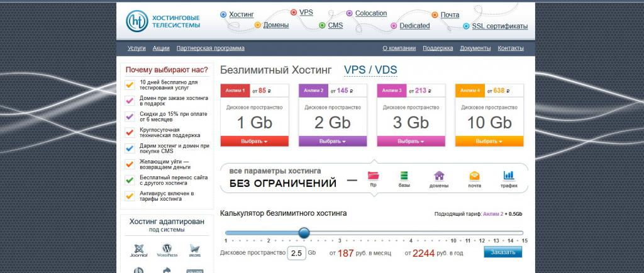Click the БЕЗ ОГРАНИЧЕНИЙ text
The image size is (644, 273).
tap(282, 182)
